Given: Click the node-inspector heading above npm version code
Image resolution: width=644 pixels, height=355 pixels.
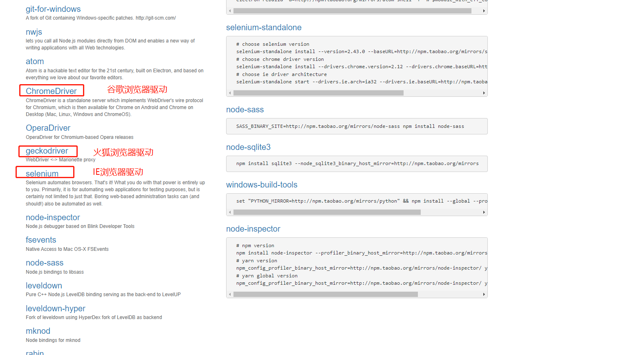Looking at the screenshot, I should coord(253,229).
